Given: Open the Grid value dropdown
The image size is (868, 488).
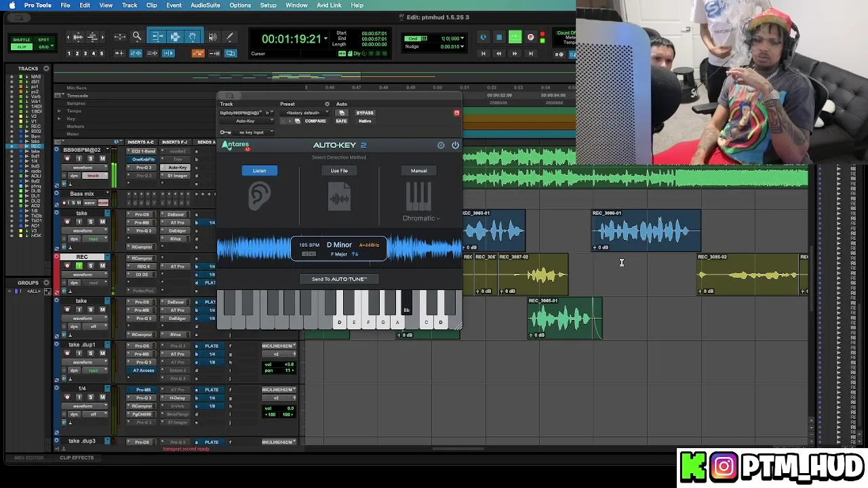Looking at the screenshot, I should [x=462, y=39].
